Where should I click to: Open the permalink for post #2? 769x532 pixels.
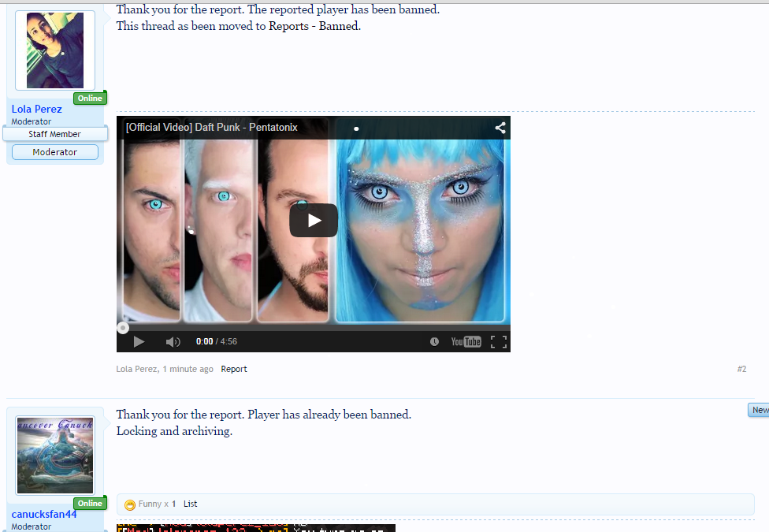(741, 369)
